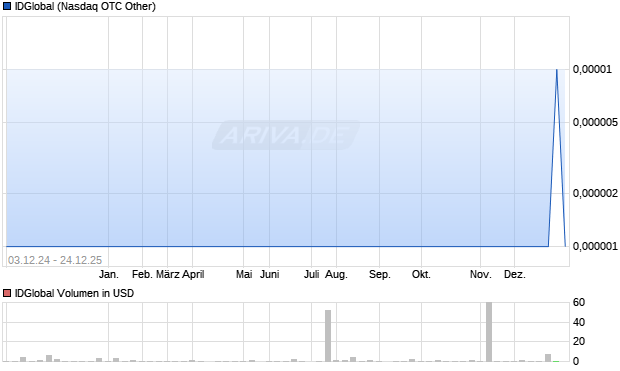Click the price label '0,00001'

pyautogui.click(x=592, y=69)
